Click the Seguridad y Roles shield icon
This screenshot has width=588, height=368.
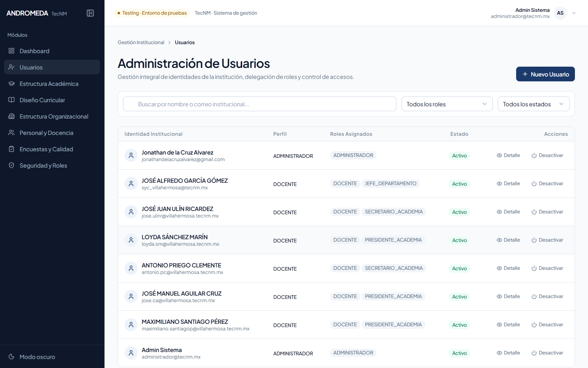tap(11, 166)
